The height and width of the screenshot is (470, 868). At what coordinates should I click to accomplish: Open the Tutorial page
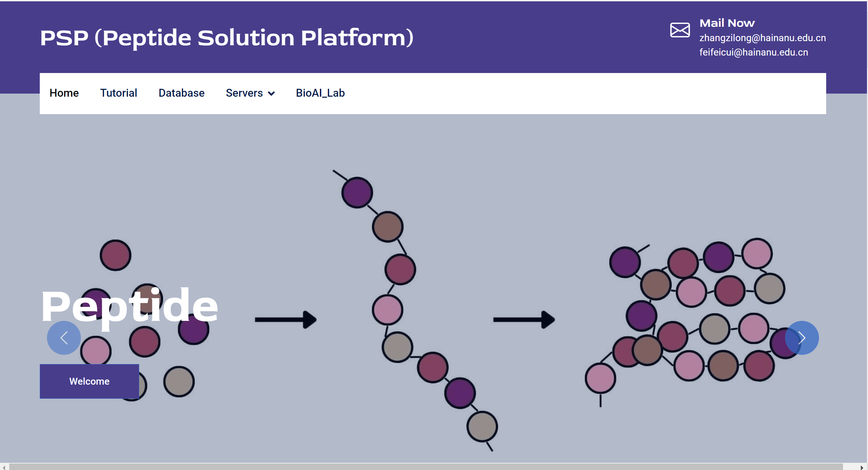click(119, 93)
